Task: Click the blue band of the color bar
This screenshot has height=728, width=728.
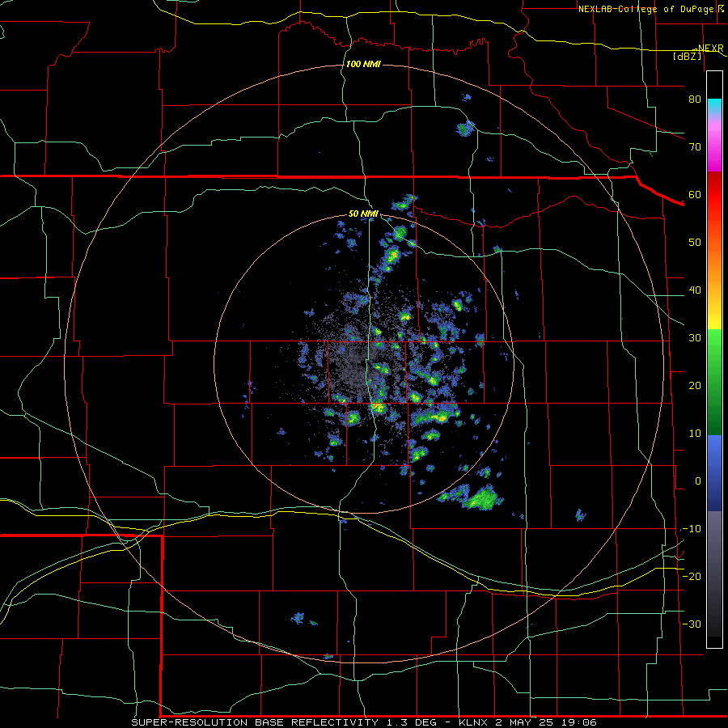Action: 714,472
